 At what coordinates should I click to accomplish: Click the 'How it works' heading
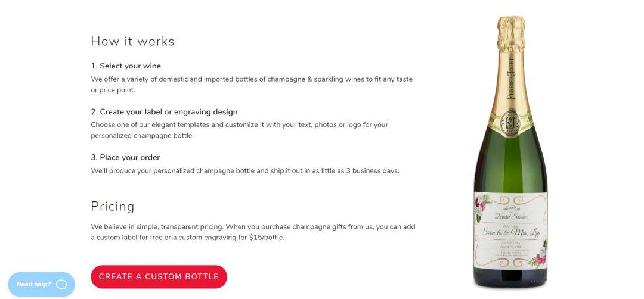point(132,42)
